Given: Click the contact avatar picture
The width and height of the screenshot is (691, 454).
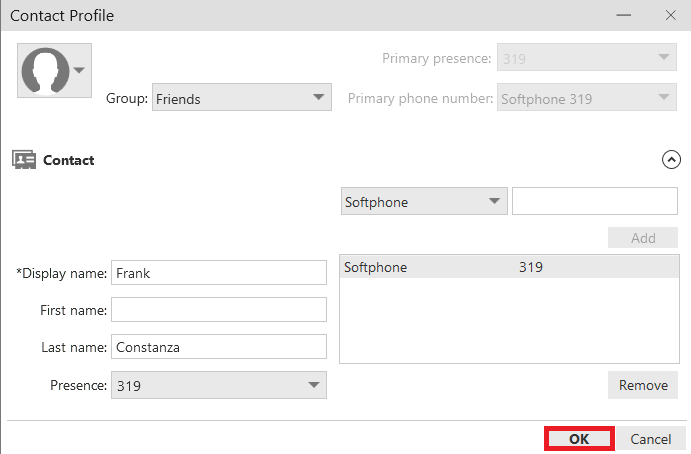Looking at the screenshot, I should 45,71.
